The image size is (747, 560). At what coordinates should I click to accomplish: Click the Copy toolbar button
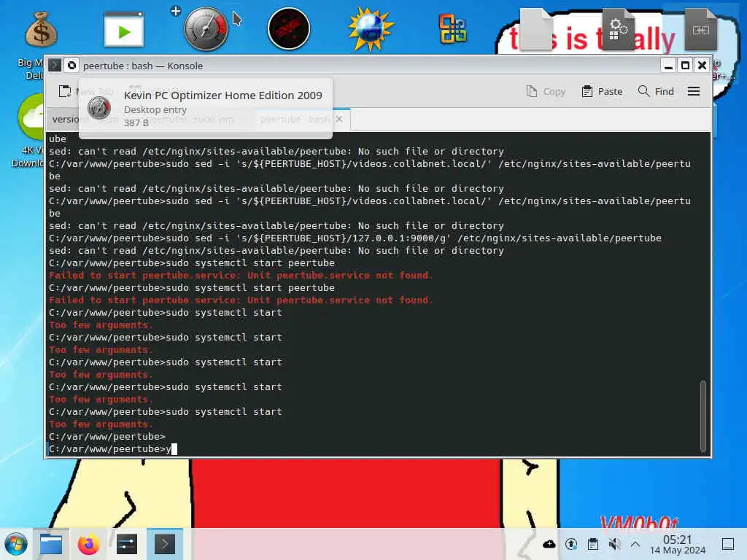pyautogui.click(x=546, y=91)
